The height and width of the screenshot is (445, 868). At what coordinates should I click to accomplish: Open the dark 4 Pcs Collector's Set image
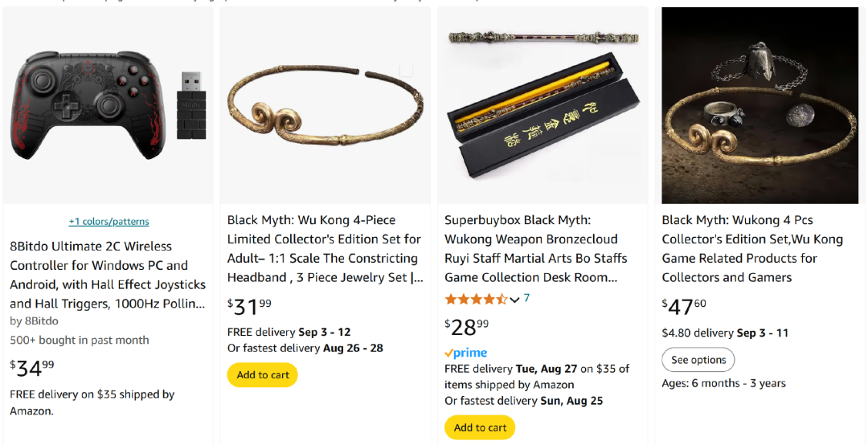coord(759,105)
